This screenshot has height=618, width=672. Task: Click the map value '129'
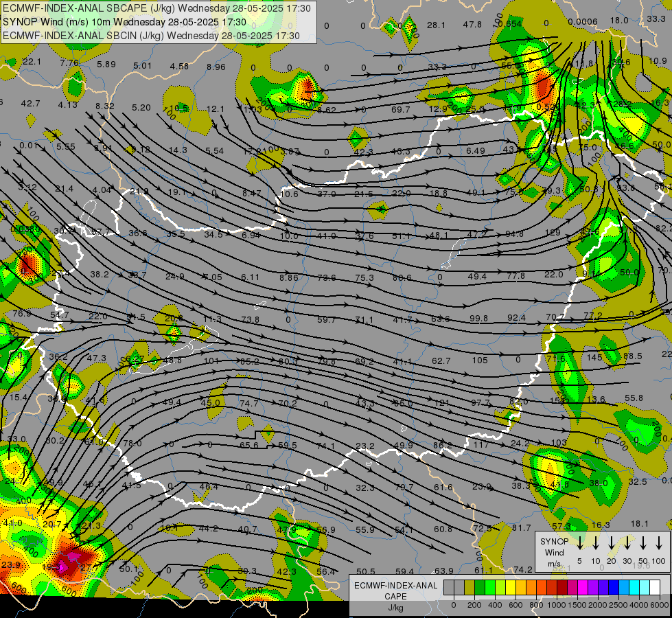[x=553, y=233]
